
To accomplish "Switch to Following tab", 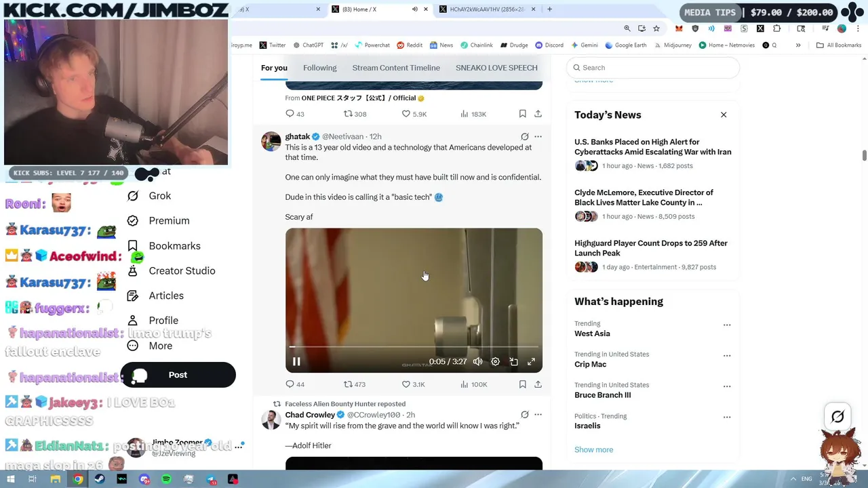I will point(319,68).
